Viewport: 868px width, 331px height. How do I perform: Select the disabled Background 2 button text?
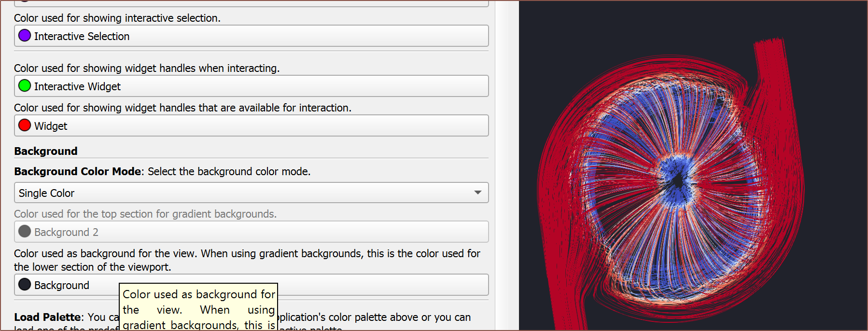coord(66,232)
